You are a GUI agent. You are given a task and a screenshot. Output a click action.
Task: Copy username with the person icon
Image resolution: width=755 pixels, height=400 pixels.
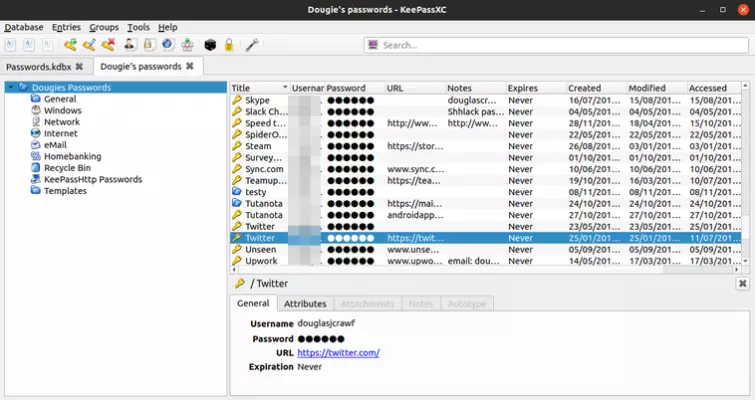(x=129, y=45)
